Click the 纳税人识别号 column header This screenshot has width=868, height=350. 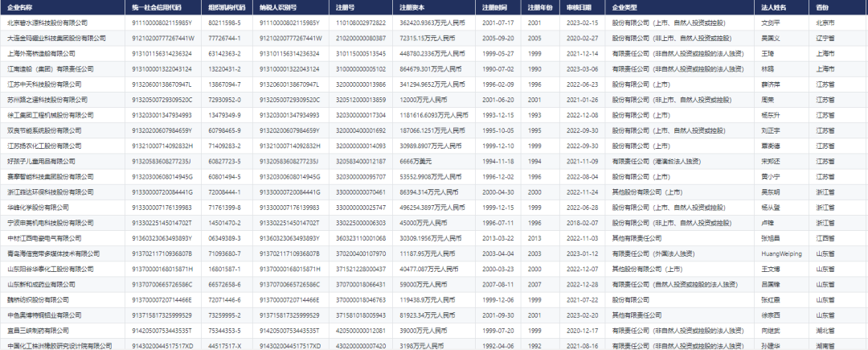[x=278, y=8]
